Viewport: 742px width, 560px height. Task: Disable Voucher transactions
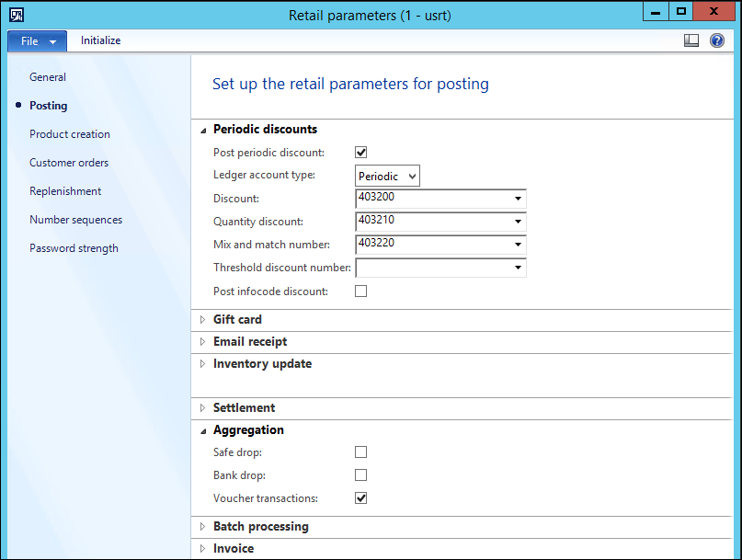(360, 497)
